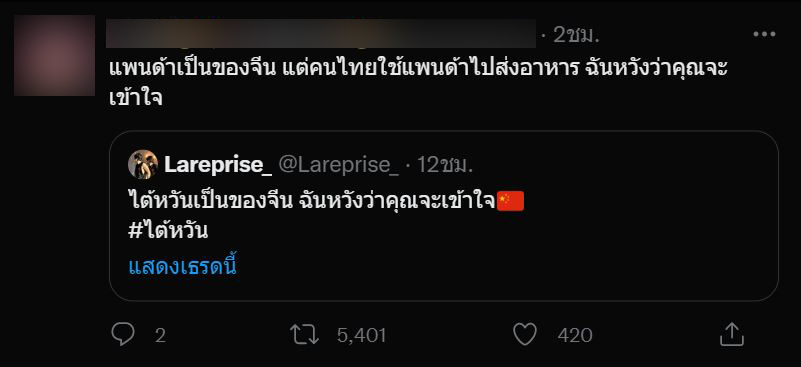Open the quoted tweet text about ไต้หวัน

coord(312,201)
